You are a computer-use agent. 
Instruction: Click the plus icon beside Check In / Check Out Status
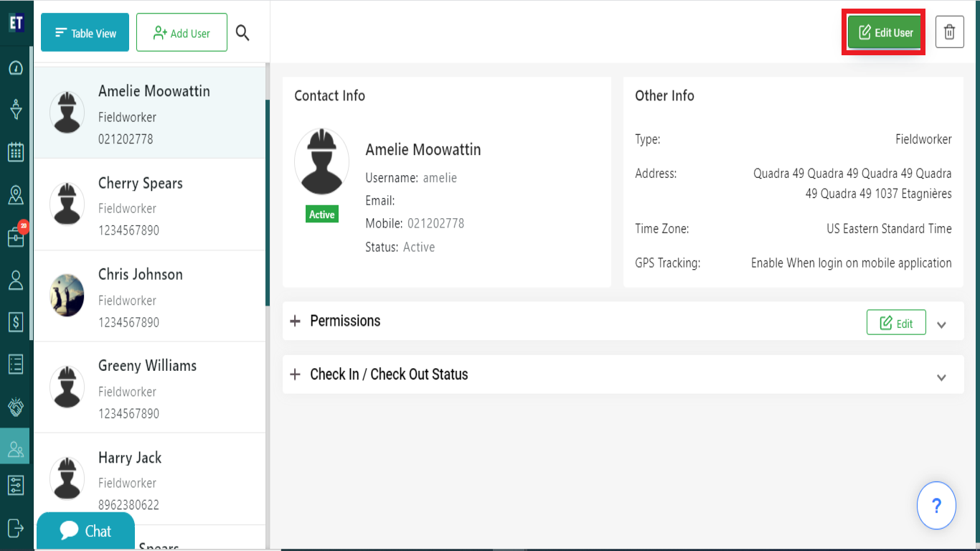click(295, 375)
